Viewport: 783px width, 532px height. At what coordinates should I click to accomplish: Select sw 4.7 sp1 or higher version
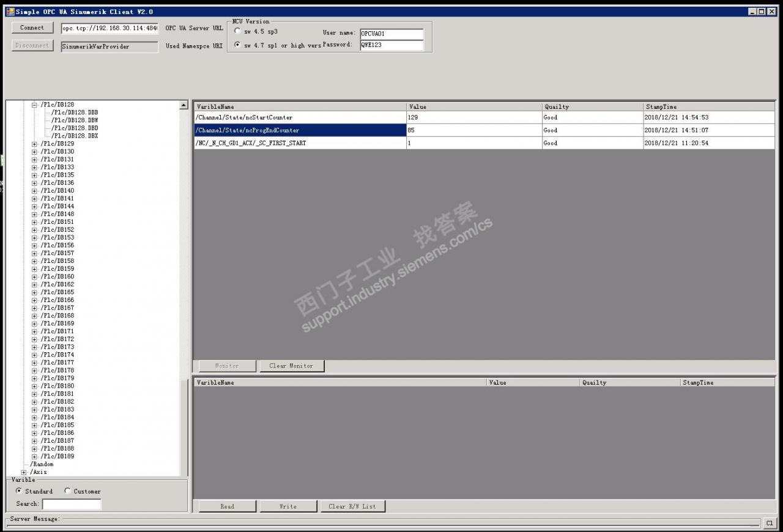237,45
